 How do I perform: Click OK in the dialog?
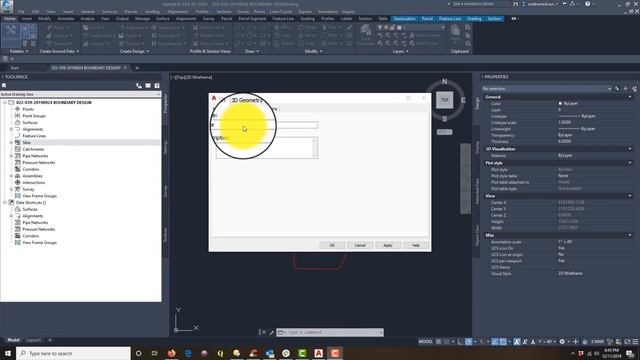pos(332,245)
